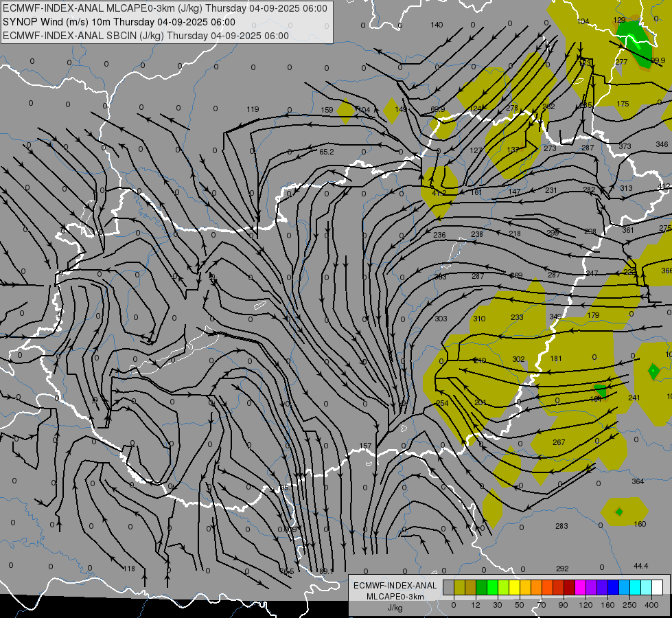This screenshot has width=672, height=618.
Task: Click the 159 data value on map
Action: pyautogui.click(x=327, y=110)
